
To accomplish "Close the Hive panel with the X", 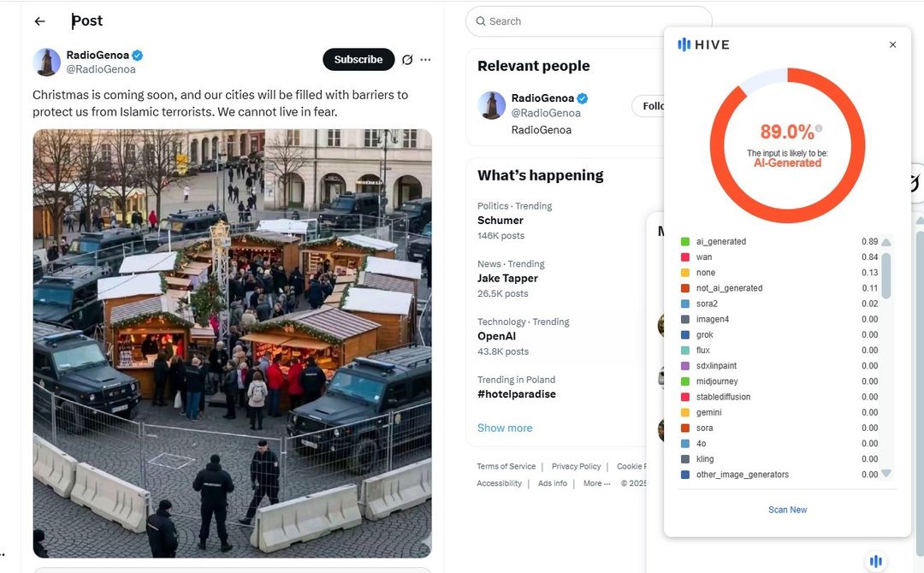I will [x=892, y=44].
